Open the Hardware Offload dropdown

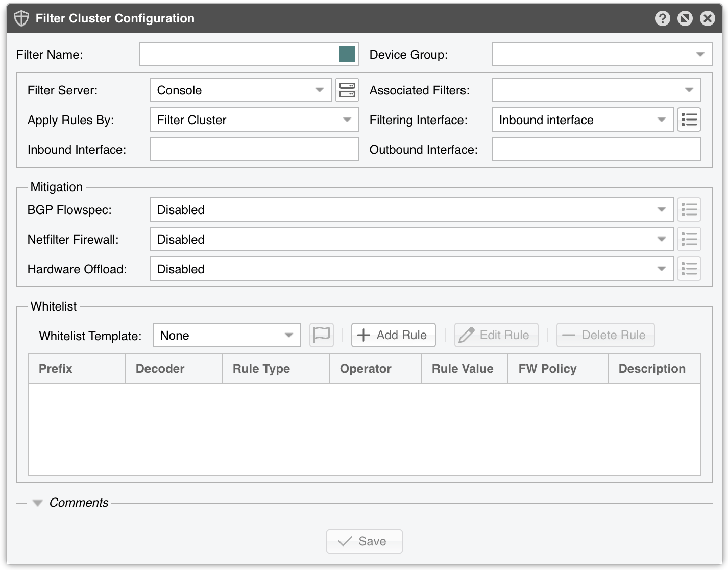pos(411,269)
